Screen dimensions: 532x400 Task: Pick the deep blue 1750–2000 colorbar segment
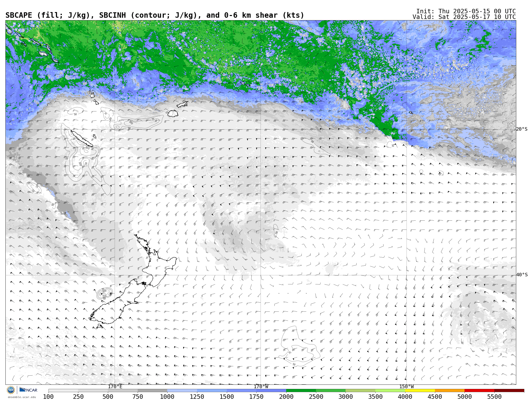point(271,391)
